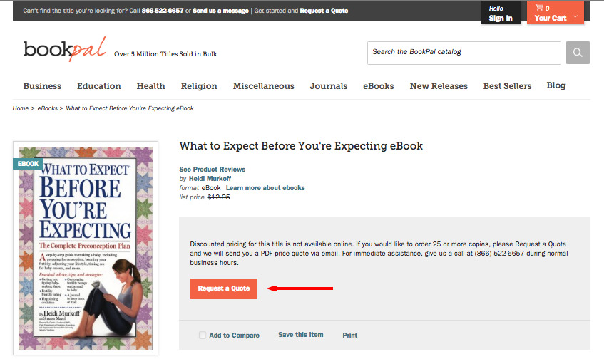Click the BookPal logo
This screenshot has height=364, width=604.
[65, 49]
